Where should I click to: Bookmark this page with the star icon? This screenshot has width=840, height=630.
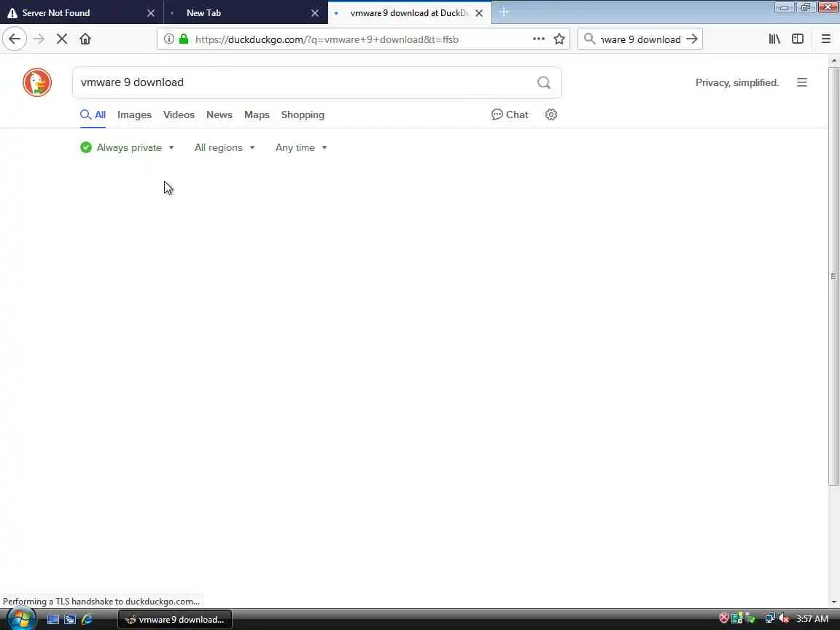[559, 39]
